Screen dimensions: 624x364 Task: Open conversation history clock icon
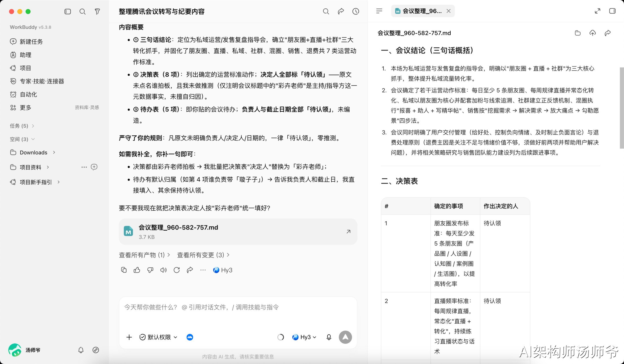356,12
